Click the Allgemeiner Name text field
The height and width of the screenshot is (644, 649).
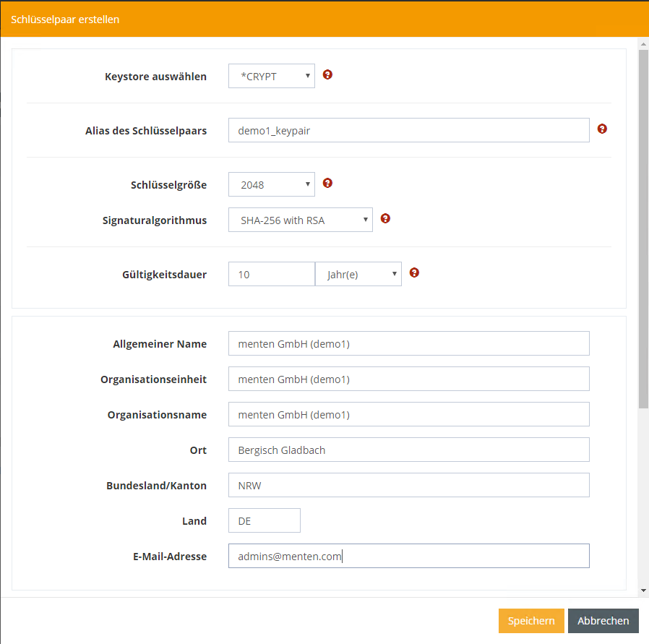[x=408, y=344]
